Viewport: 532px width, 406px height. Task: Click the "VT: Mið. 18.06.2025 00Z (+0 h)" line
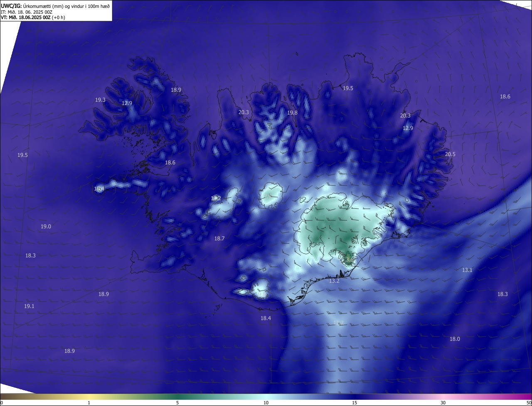pos(33,17)
